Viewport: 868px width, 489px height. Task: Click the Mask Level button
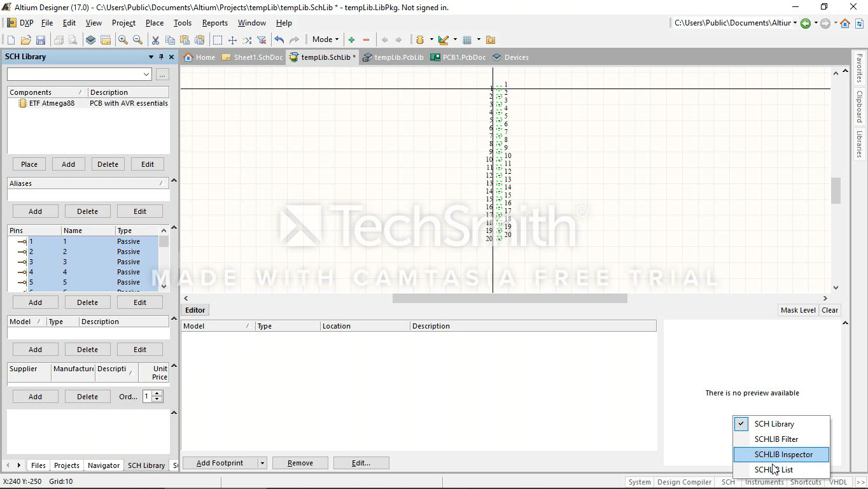(797, 310)
